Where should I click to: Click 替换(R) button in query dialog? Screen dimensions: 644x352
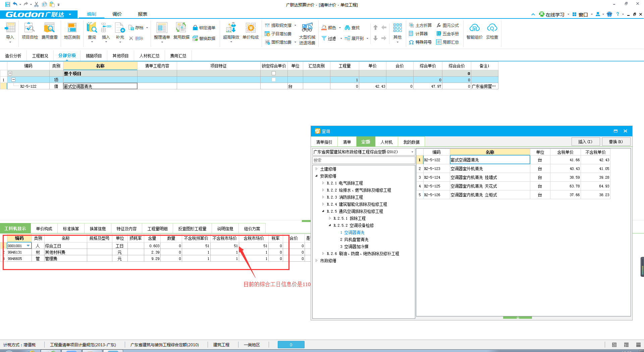click(616, 142)
